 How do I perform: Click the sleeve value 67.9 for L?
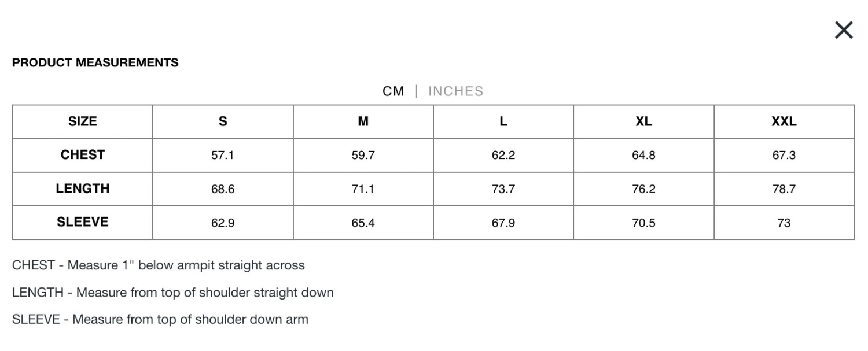503,223
